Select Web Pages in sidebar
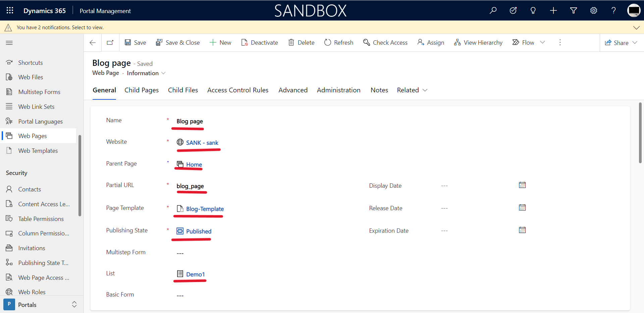Image resolution: width=644 pixels, height=313 pixels. coord(39,136)
